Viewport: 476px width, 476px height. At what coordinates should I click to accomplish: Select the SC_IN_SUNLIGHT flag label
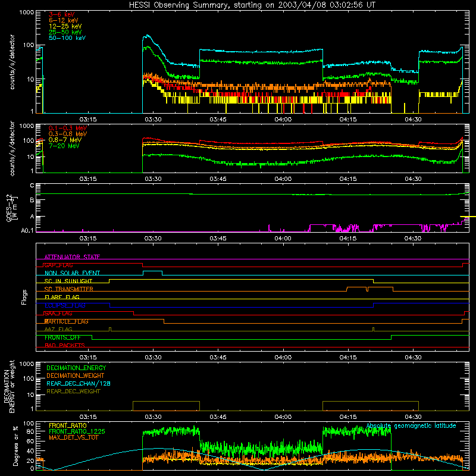(68, 281)
